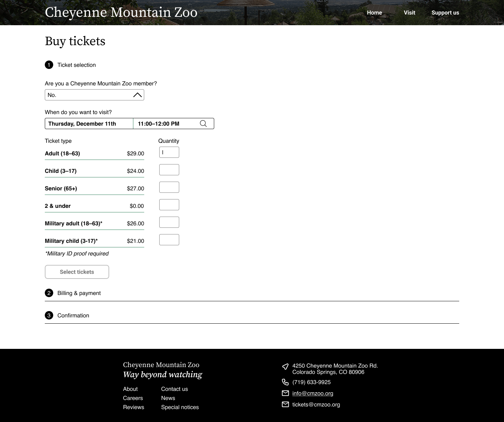Click the 4250 Cheyenne Mountain Zoo Rd. address
This screenshot has height=422, width=504.
335,369
